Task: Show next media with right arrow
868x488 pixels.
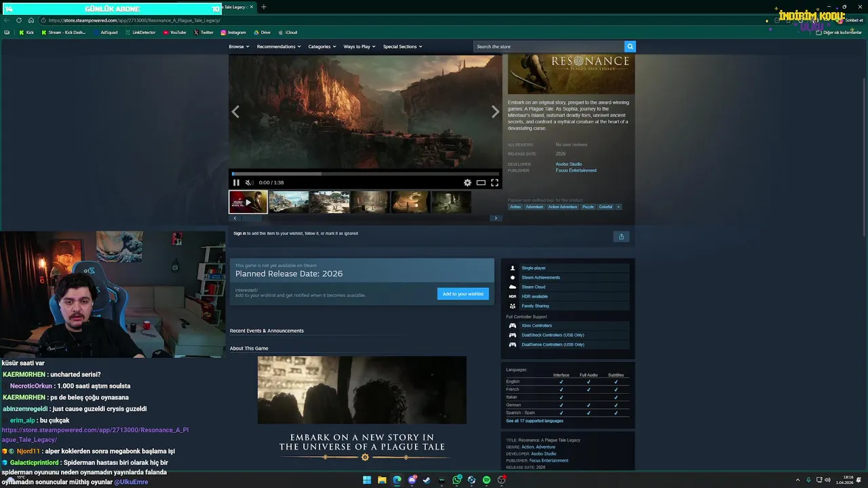Action: [x=495, y=112]
